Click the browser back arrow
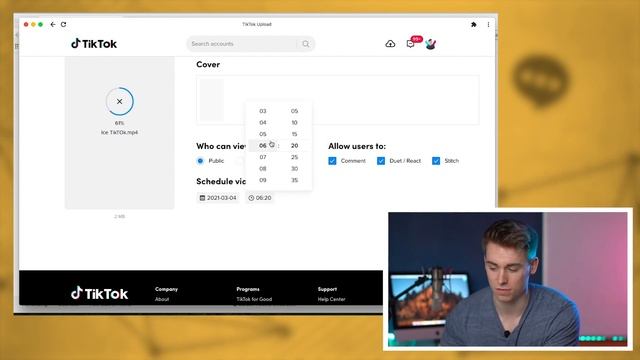The width and height of the screenshot is (640, 360). pos(53,24)
